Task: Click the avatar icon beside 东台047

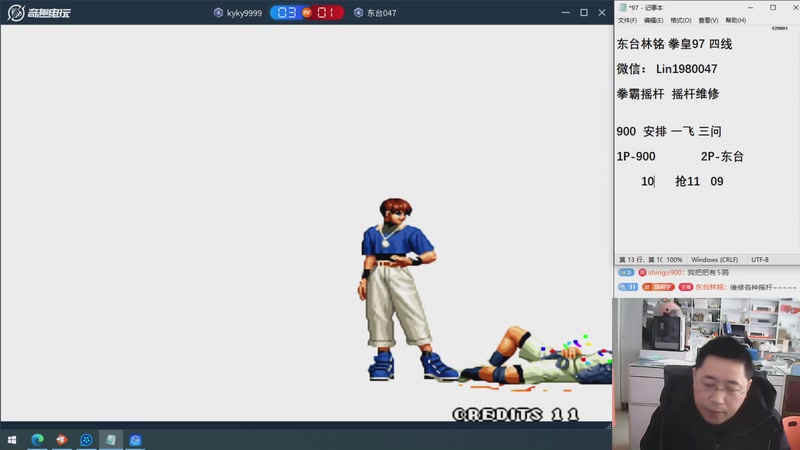Action: click(x=358, y=13)
